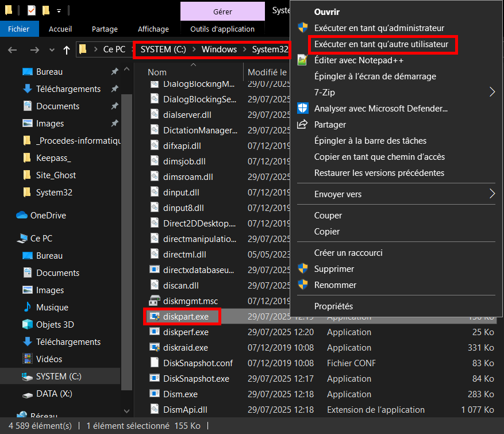The width and height of the screenshot is (504, 434).
Task: Click the DATA (X:) drive icon
Action: (x=27, y=394)
